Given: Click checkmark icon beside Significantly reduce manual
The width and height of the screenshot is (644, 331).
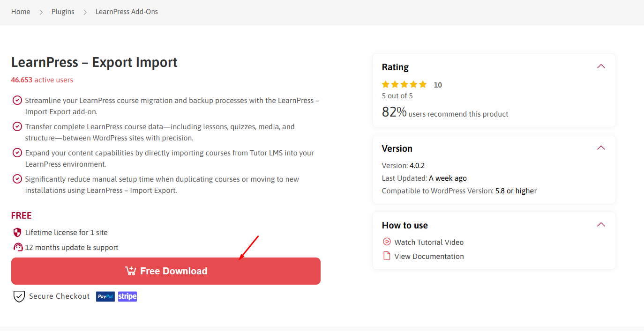Looking at the screenshot, I should [17, 179].
